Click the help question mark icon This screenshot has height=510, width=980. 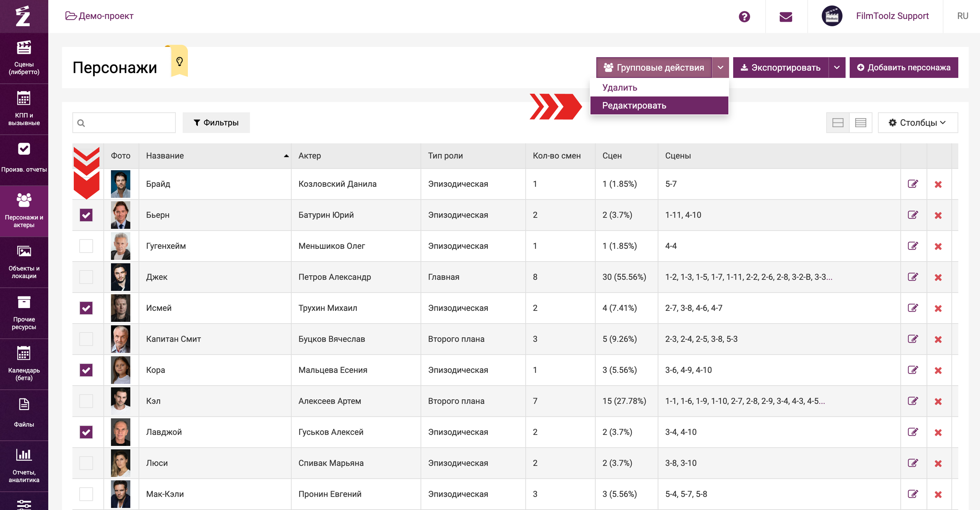pos(744,16)
